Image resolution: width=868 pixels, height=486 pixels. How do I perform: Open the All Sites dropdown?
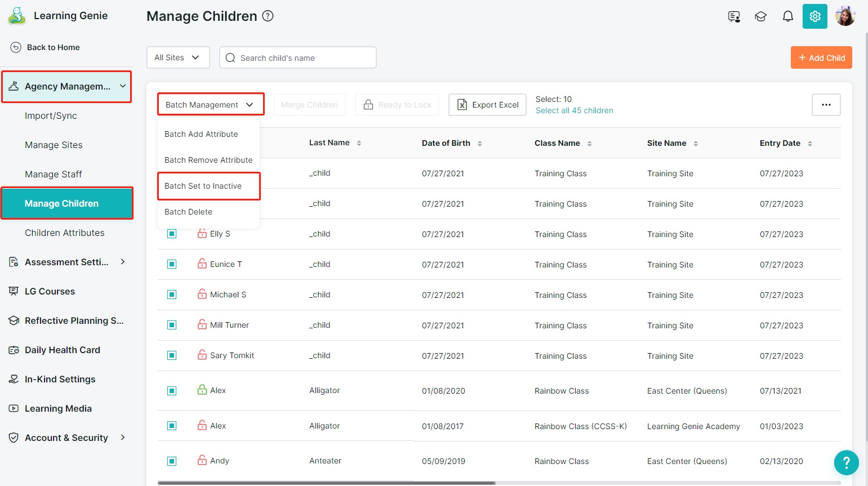coord(177,57)
